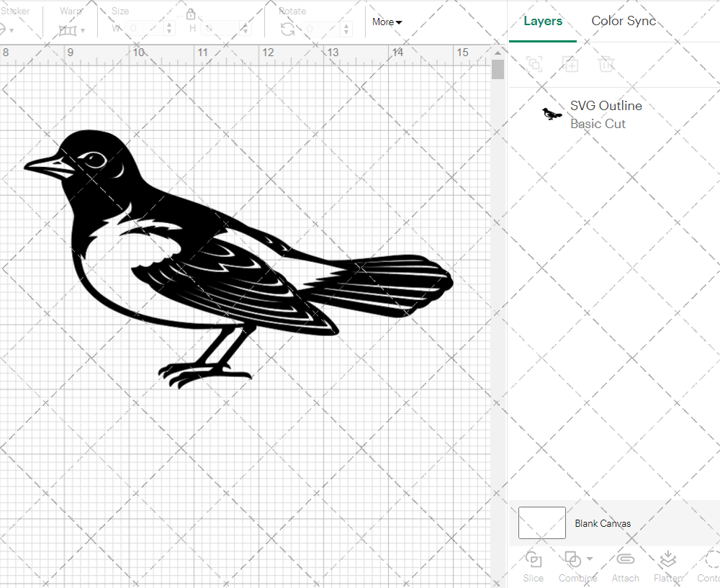Lock the size aspect ratio

[191, 13]
